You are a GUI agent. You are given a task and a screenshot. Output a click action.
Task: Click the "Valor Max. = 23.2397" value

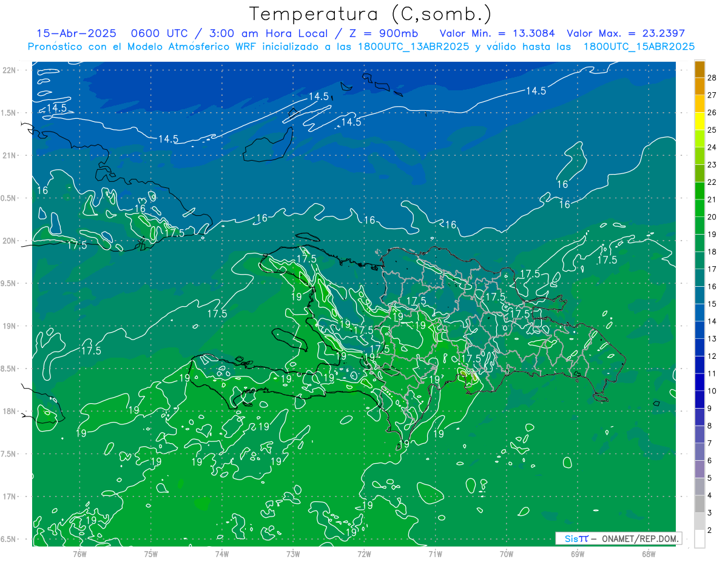click(625, 33)
